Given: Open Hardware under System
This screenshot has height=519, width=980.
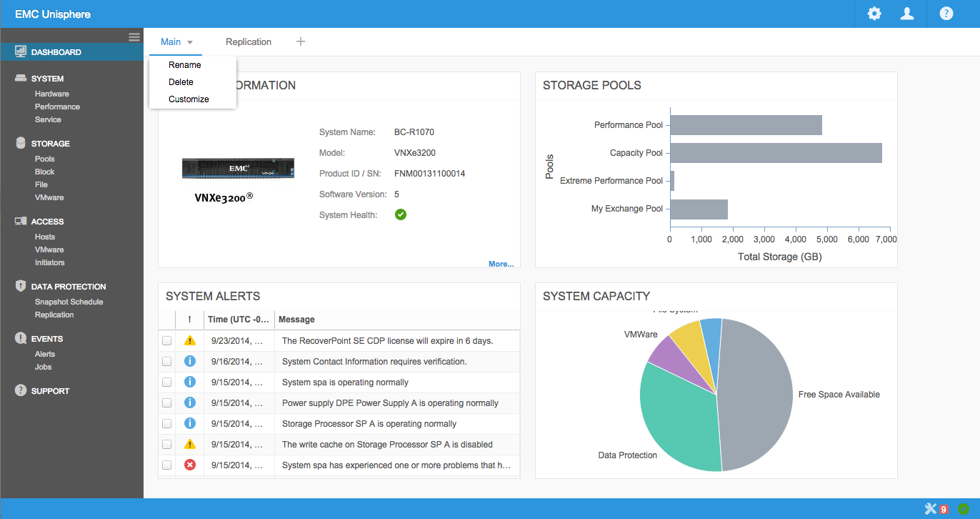Looking at the screenshot, I should [52, 94].
